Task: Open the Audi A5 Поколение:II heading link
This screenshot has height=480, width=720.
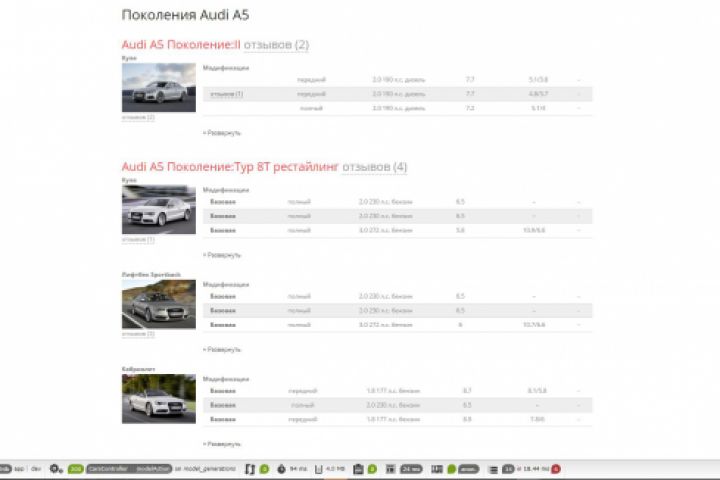Action: (181, 45)
